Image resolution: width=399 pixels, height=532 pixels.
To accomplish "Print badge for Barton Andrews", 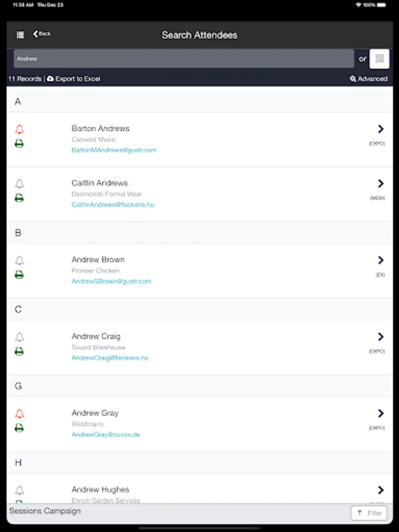I will (x=20, y=144).
